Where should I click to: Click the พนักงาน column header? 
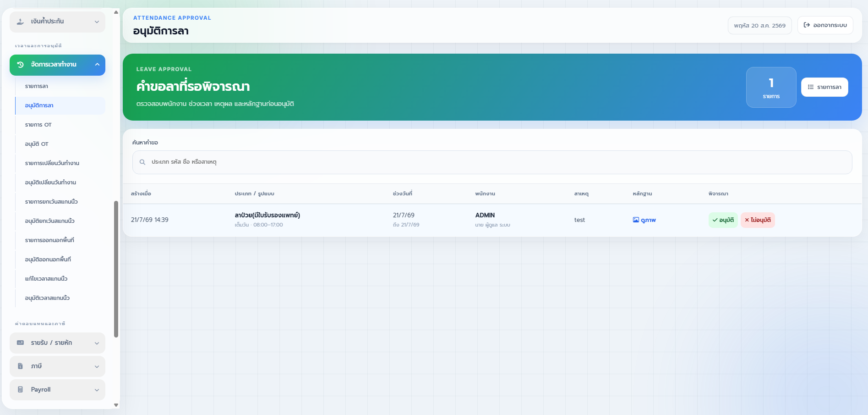(485, 194)
